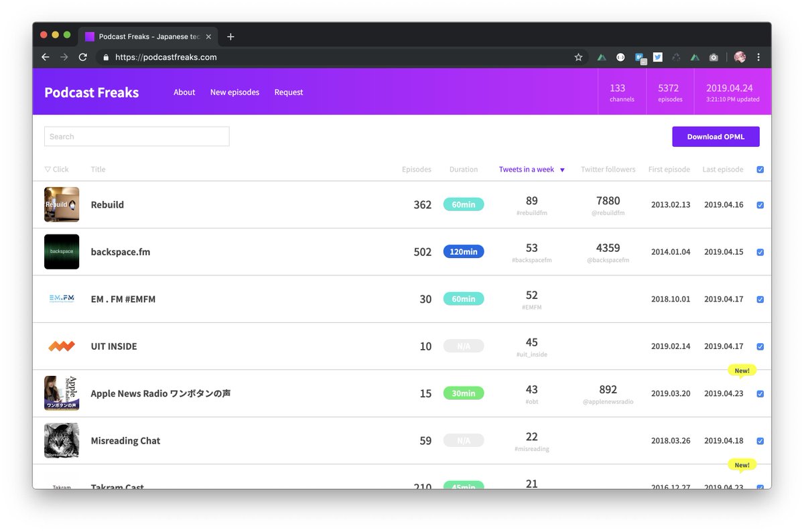Uncheck the Apple News Radio row checkbox
The width and height of the screenshot is (804, 532).
[x=760, y=394]
